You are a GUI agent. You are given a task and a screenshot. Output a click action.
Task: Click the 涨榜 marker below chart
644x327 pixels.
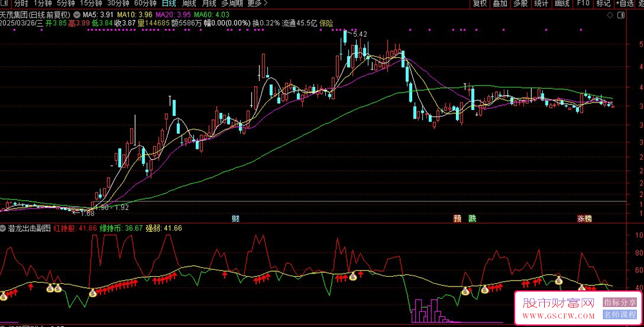(585, 219)
